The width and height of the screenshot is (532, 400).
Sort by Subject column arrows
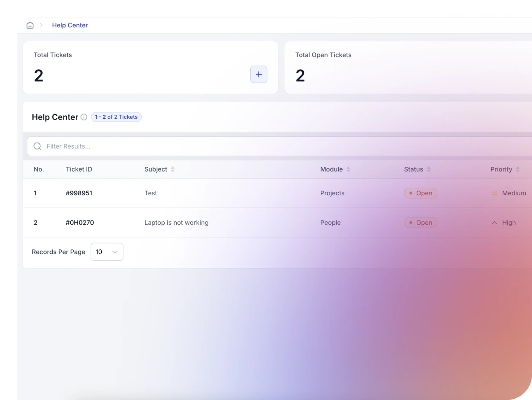click(x=172, y=169)
